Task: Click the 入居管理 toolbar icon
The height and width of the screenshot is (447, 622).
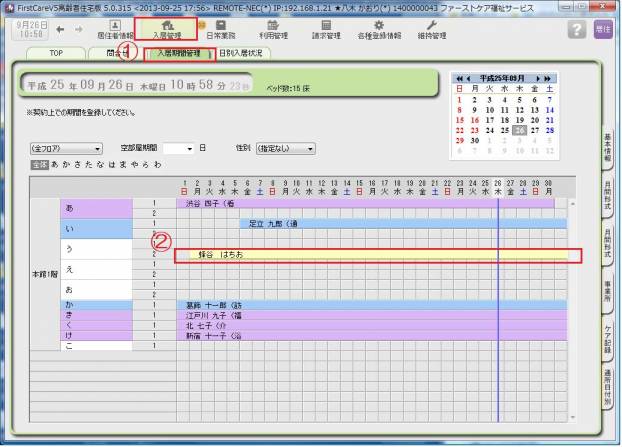Action: tap(168, 29)
